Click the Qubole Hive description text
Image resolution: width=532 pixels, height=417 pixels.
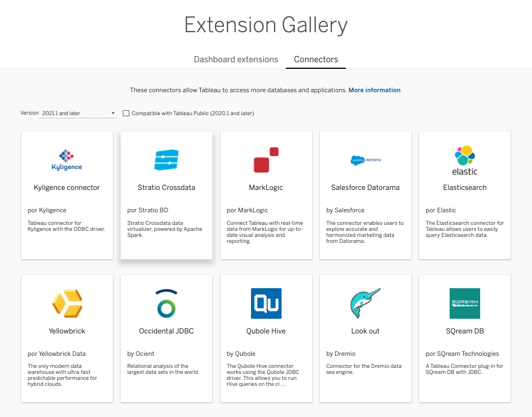(266, 375)
